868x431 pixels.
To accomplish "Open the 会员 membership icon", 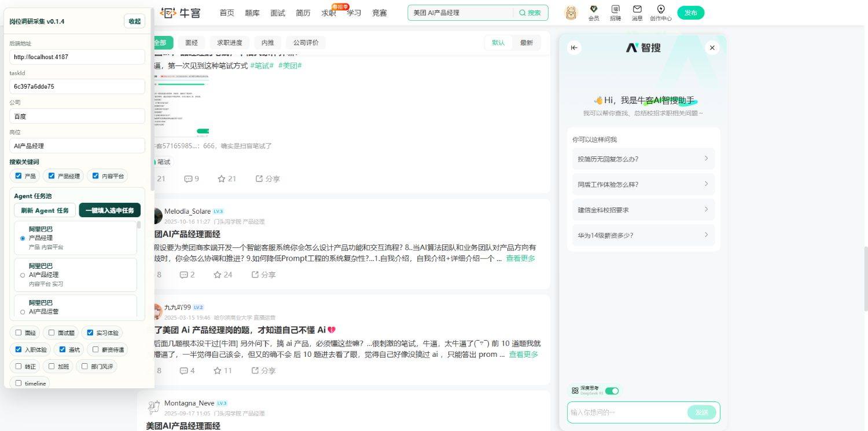I will (x=594, y=13).
